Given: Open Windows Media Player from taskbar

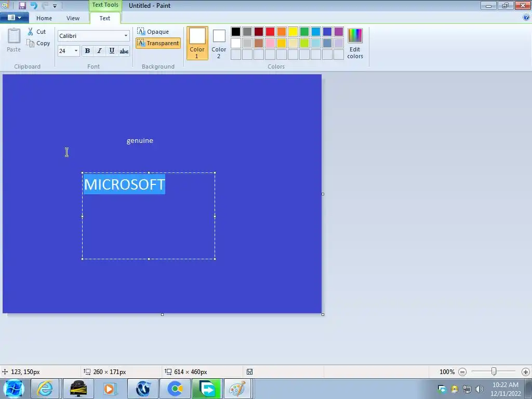Looking at the screenshot, I should pos(110,389).
